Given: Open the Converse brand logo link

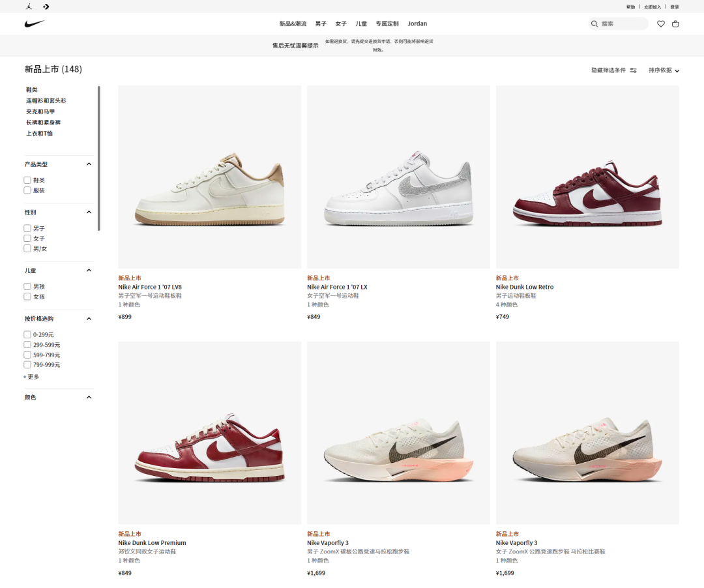Looking at the screenshot, I should [x=46, y=7].
